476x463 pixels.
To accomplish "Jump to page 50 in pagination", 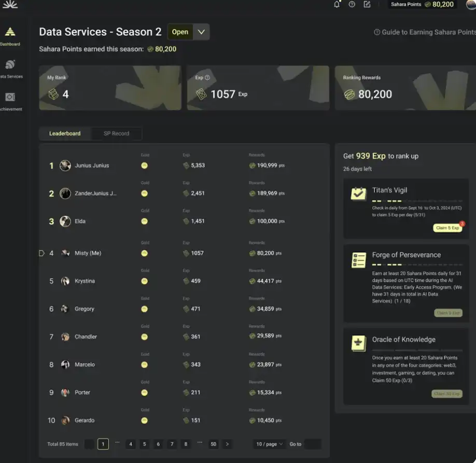I will click(x=213, y=444).
